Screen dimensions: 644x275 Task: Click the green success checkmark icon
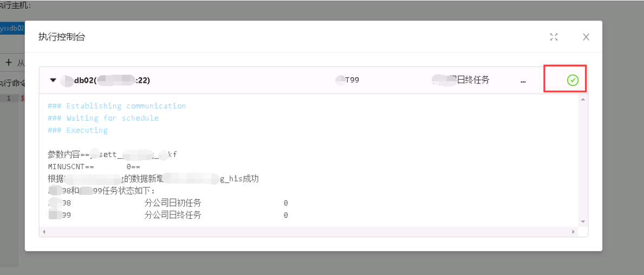(573, 81)
